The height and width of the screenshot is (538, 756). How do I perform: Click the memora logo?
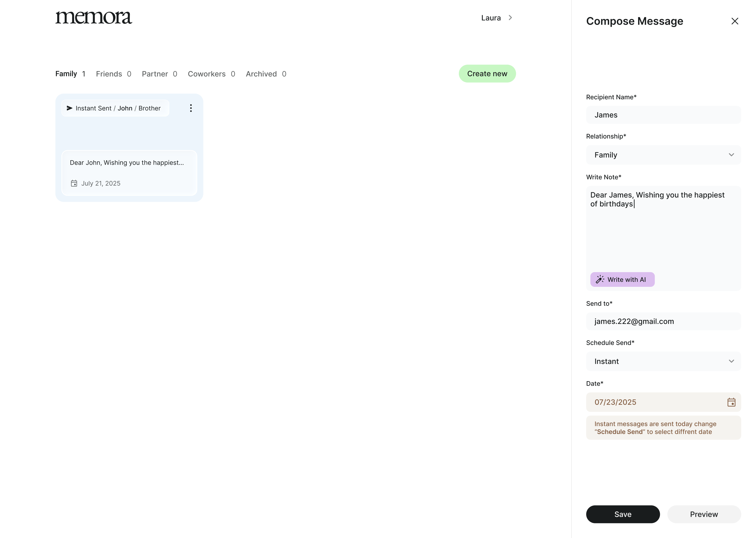click(94, 18)
